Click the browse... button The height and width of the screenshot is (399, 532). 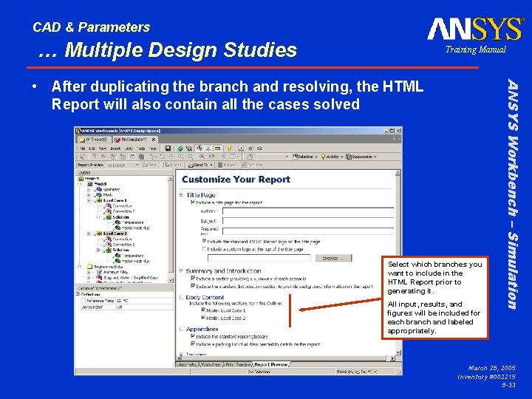pyautogui.click(x=333, y=258)
